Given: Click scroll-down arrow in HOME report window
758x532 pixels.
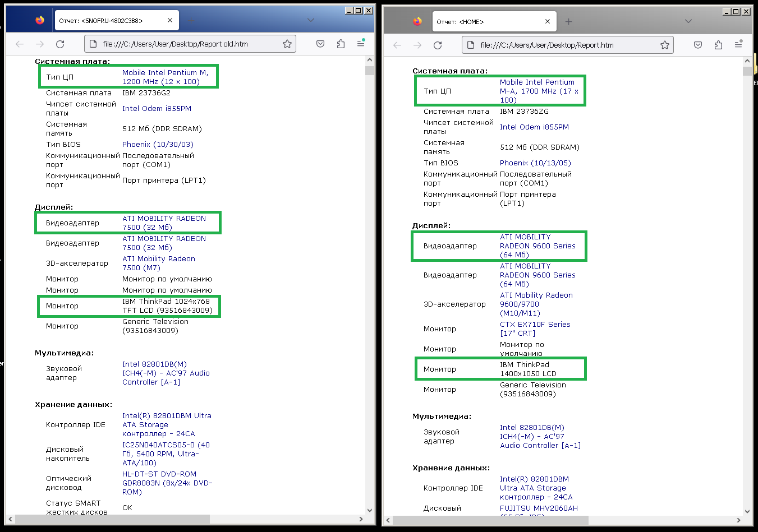Looking at the screenshot, I should click(x=747, y=511).
